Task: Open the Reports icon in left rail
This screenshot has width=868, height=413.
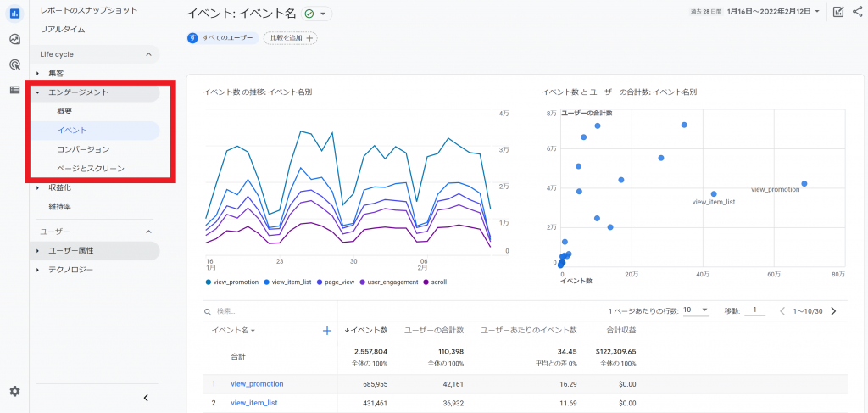Action: click(15, 14)
